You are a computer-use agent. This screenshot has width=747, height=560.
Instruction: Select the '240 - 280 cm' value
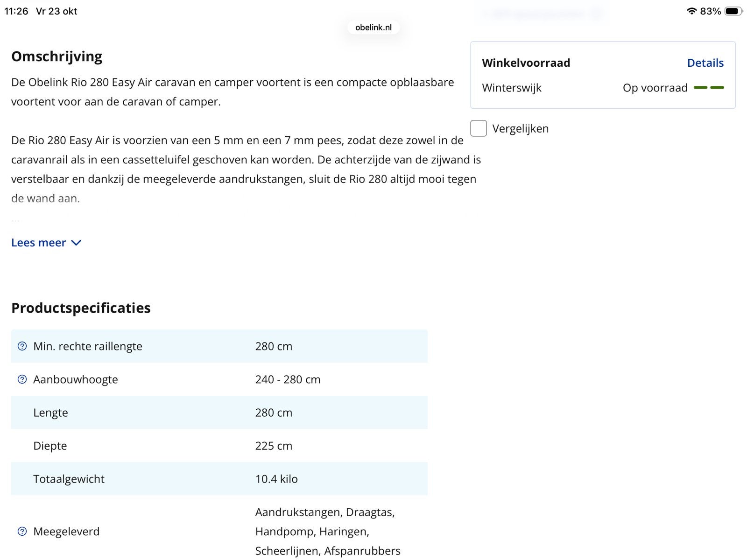[x=288, y=379]
